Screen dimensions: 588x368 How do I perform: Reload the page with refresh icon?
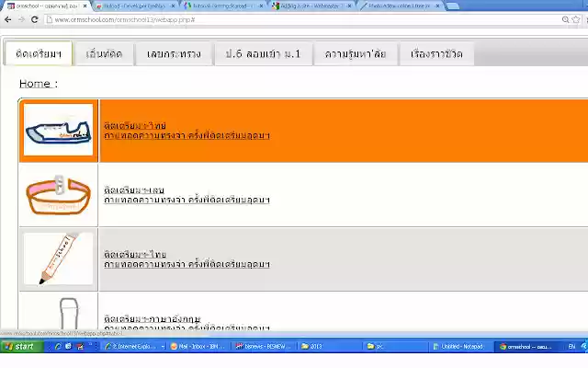click(x=35, y=19)
